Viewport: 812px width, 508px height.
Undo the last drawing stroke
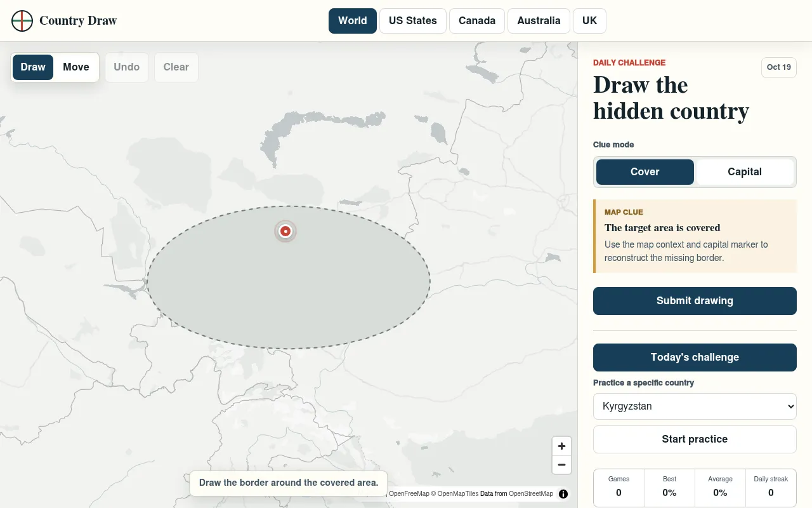click(x=127, y=67)
